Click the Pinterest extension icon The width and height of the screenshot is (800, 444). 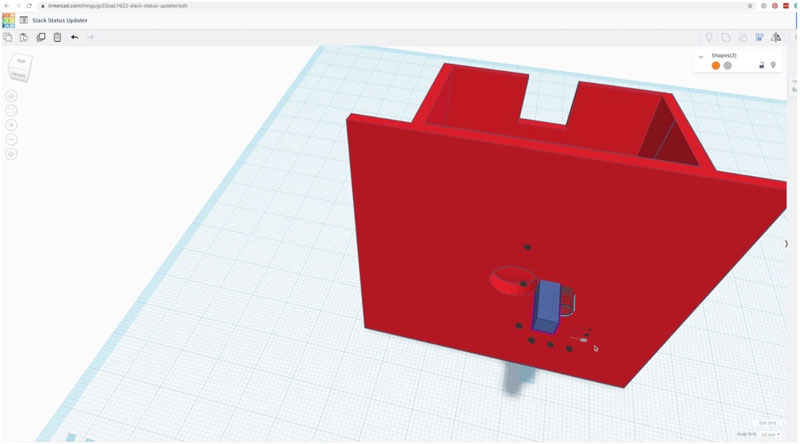pos(774,6)
